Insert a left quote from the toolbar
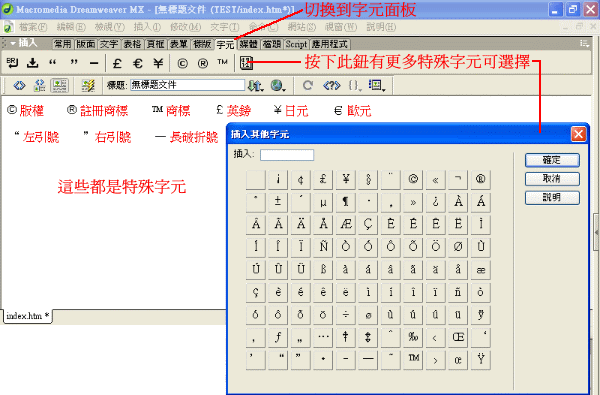This screenshot has width=600, height=395. (x=53, y=63)
